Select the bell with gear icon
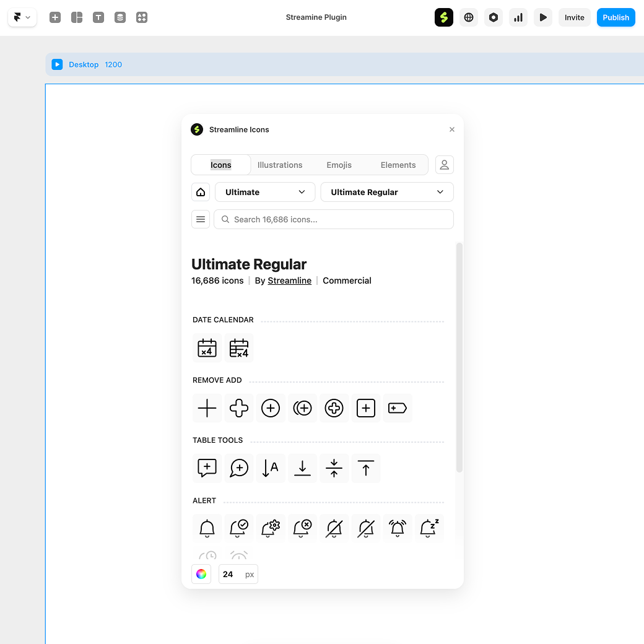 pos(271,529)
